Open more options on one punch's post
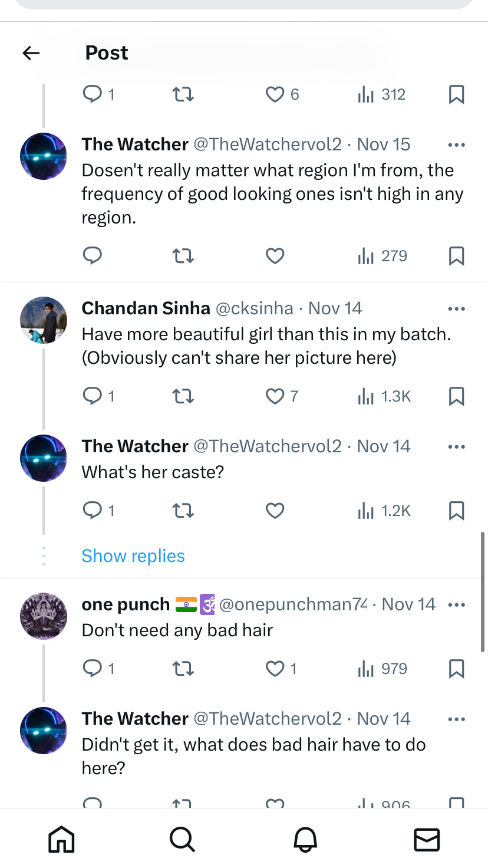The image size is (488, 868). pyautogui.click(x=456, y=605)
